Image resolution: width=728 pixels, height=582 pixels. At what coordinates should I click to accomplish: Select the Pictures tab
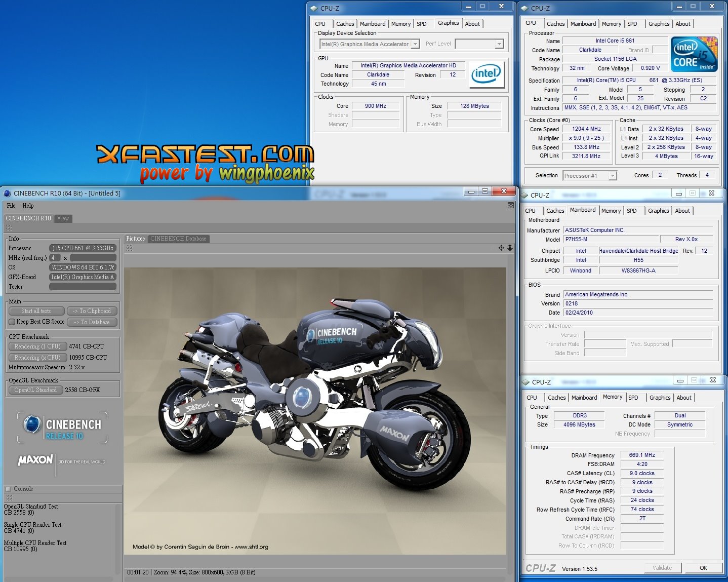[x=136, y=239]
